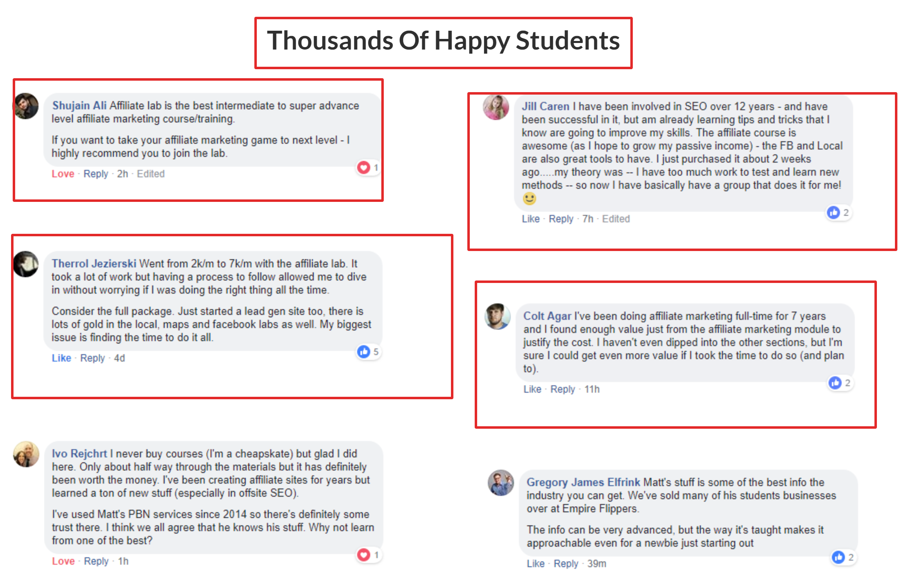Click the Love link under Ivo Rejchrt's comment
Viewport: 924px width, 579px height.
point(63,561)
